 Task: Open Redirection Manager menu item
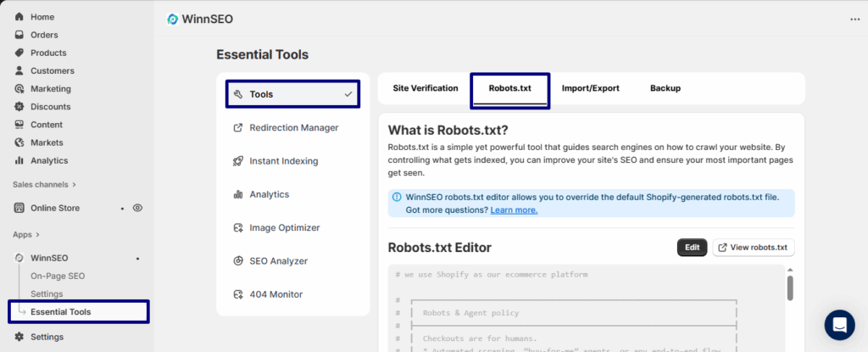[292, 127]
